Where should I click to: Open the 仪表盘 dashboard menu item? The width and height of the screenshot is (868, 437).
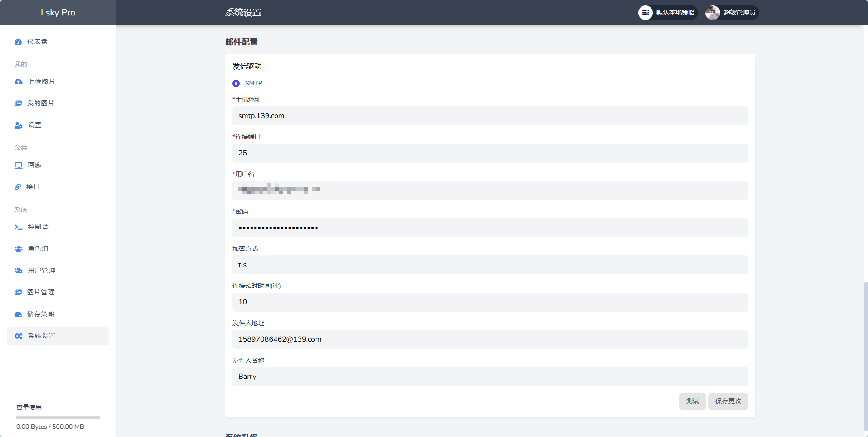pos(58,42)
